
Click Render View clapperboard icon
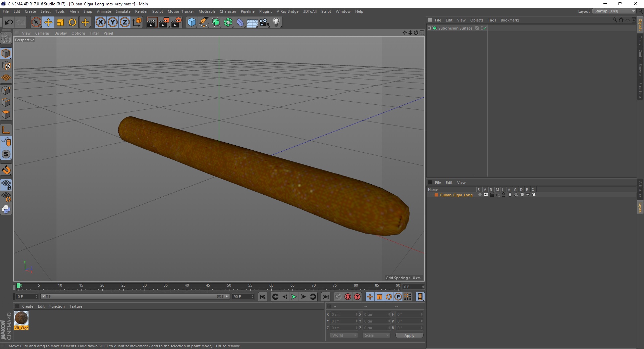152,22
